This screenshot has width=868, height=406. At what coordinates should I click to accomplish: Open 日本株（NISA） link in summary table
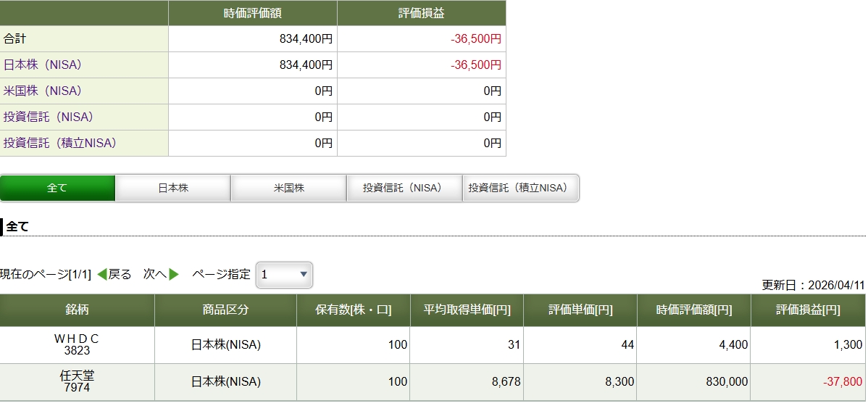pos(43,65)
